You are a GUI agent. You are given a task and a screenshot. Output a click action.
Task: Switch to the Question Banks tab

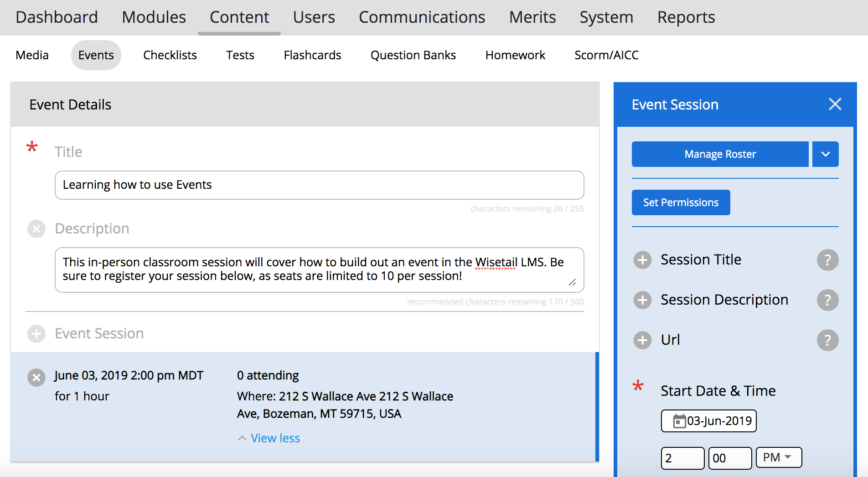[413, 55]
